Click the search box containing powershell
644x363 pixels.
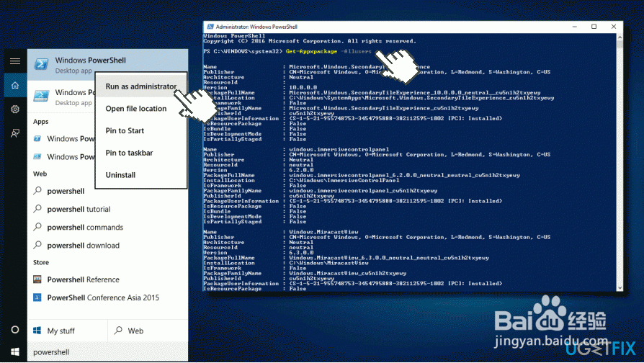pyautogui.click(x=107, y=352)
